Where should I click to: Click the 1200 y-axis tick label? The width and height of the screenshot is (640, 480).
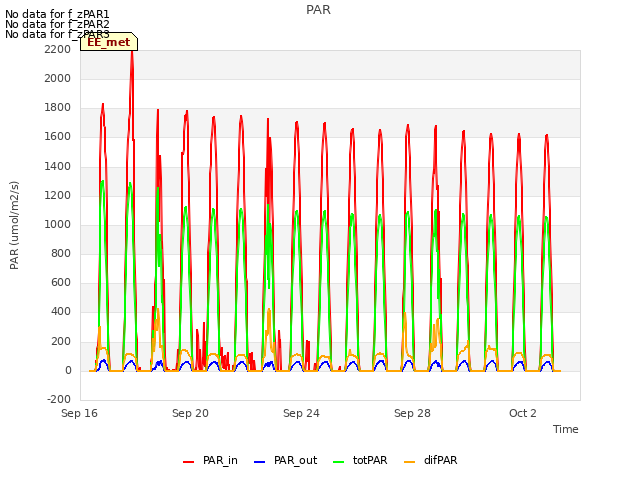click(58, 196)
